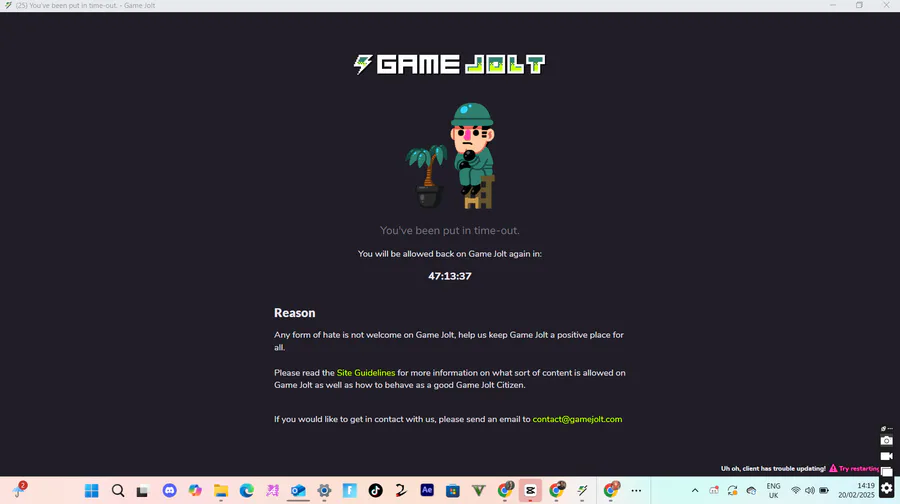Open Microsoft Store from the taskbar
900x504 pixels.
pyautogui.click(x=453, y=490)
